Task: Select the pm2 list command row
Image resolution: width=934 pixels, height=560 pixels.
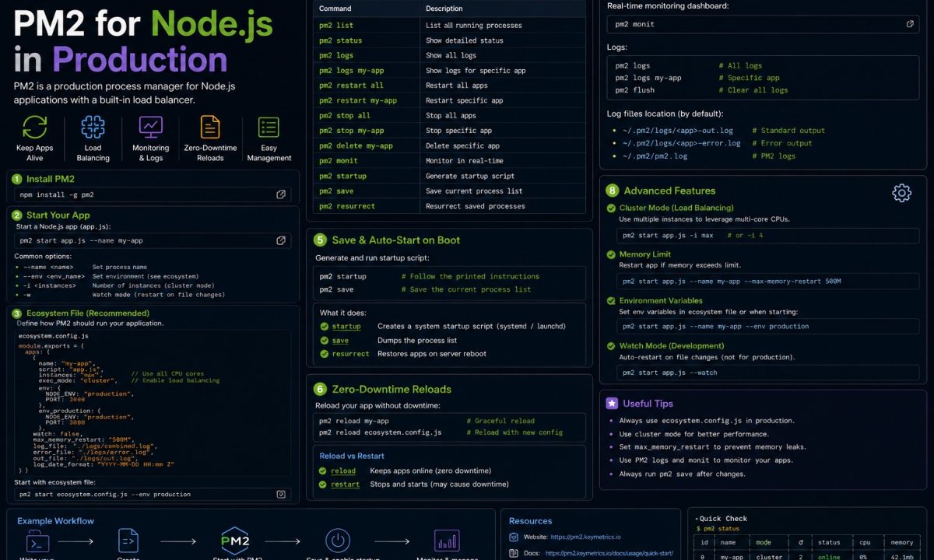Action: [x=450, y=26]
